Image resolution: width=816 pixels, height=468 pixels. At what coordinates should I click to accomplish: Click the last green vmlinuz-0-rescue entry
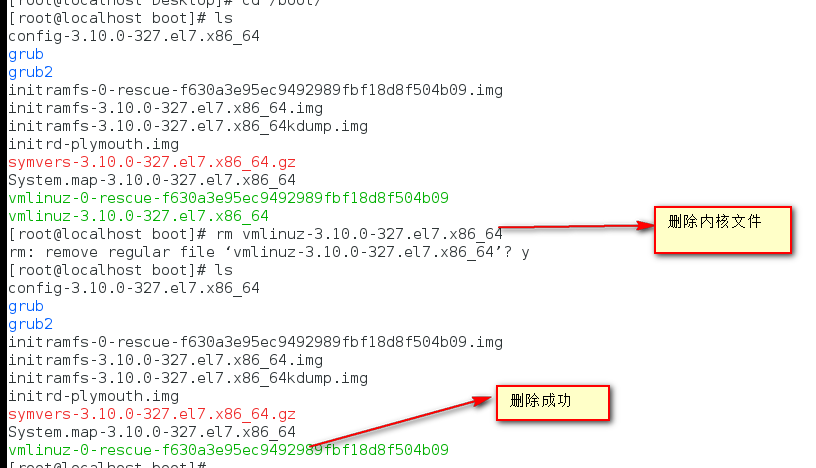click(228, 450)
